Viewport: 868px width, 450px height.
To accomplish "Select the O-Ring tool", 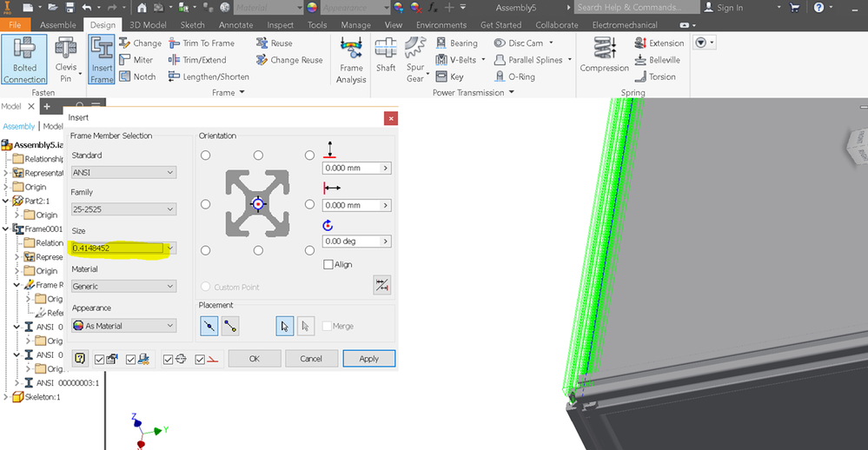I will click(x=515, y=76).
